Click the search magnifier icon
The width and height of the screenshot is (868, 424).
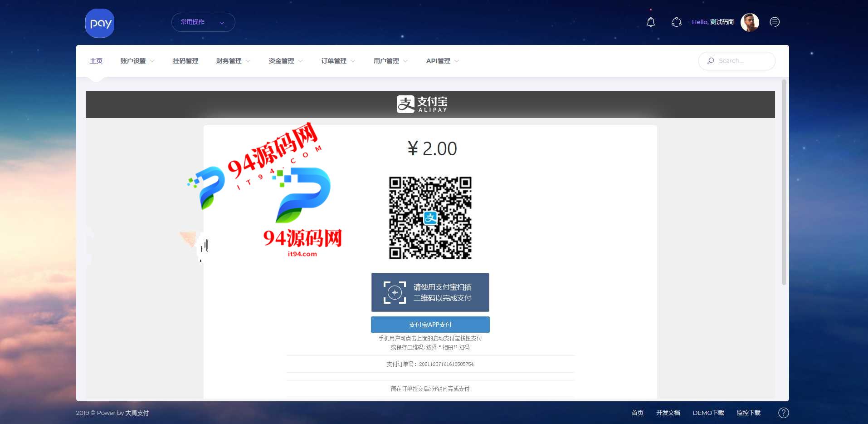click(711, 61)
